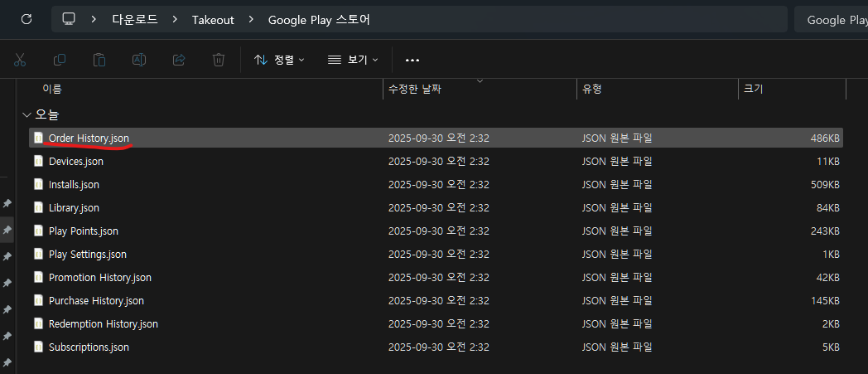Click the JSON 원본 파일 type of Subscriptions.json
Screen dimensions: 868x374
(x=617, y=347)
